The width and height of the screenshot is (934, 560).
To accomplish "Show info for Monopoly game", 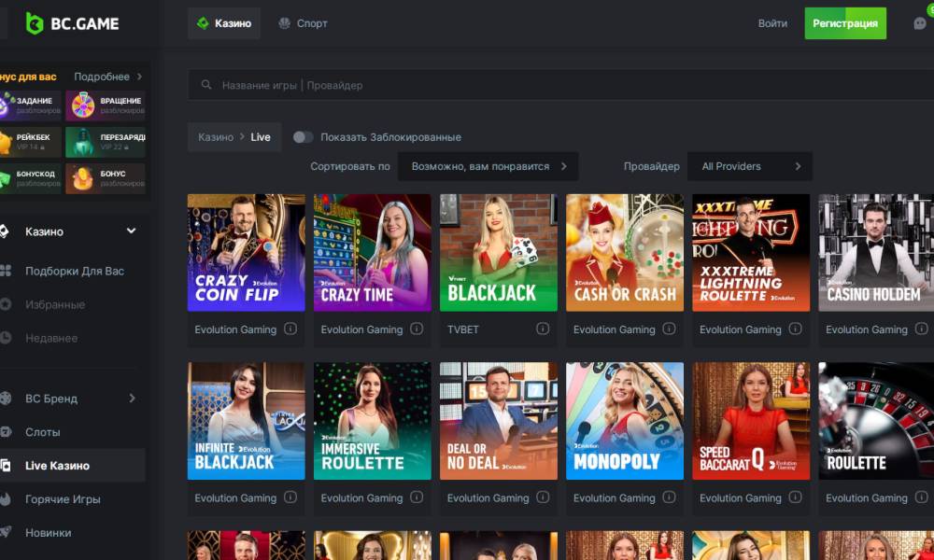I will (669, 497).
